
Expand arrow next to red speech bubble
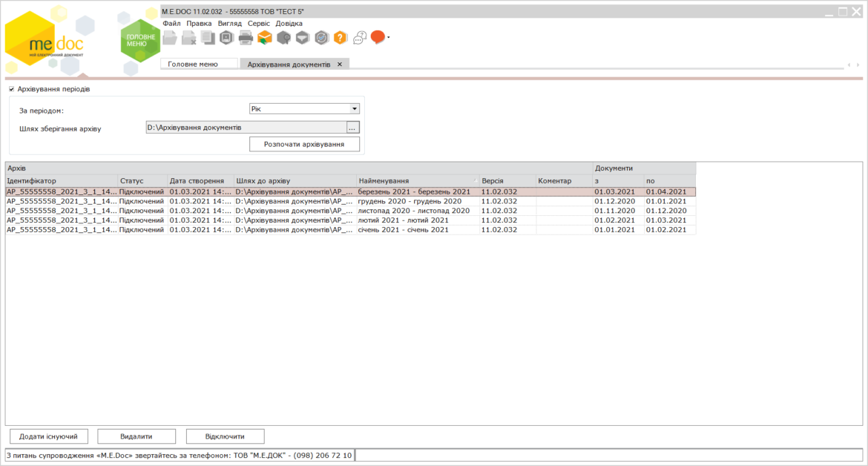tap(389, 38)
